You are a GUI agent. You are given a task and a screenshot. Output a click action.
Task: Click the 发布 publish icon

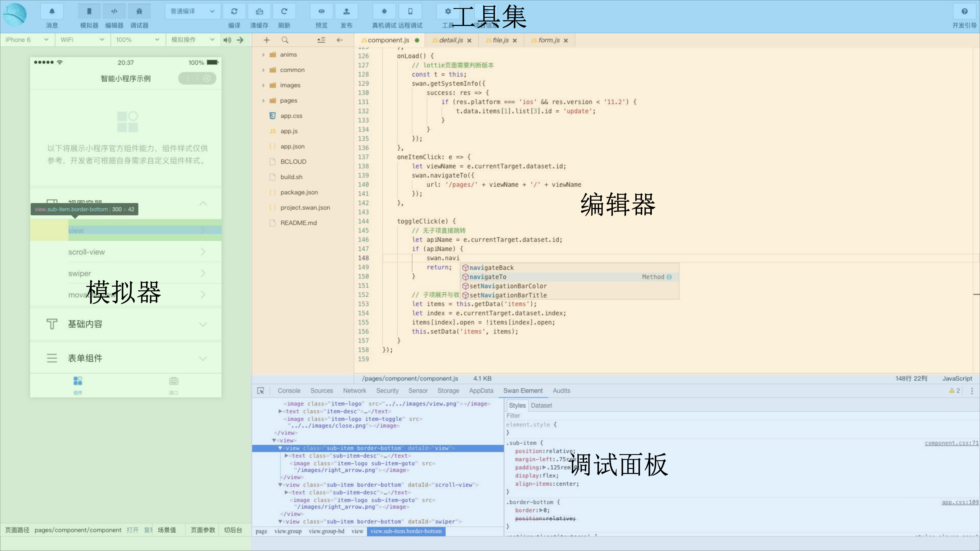[346, 11]
